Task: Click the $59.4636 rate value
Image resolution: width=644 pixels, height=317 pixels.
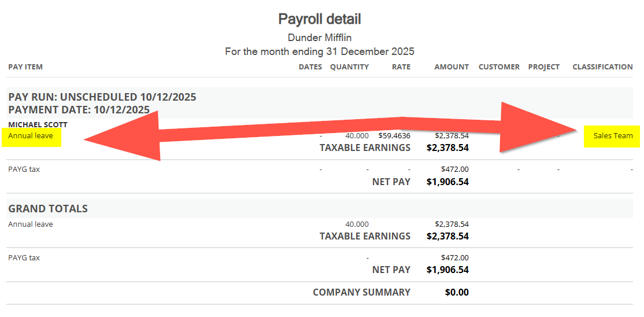Action: 394,135
